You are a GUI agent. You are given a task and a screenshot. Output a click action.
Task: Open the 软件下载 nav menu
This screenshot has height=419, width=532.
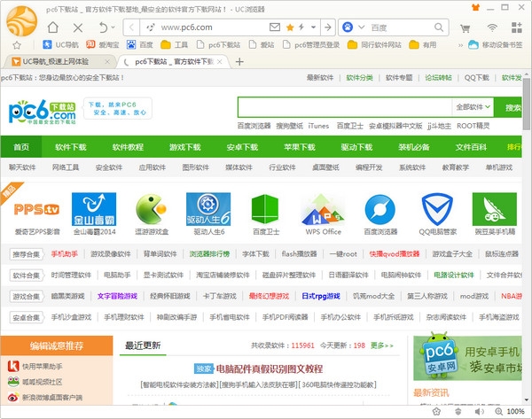click(x=71, y=147)
